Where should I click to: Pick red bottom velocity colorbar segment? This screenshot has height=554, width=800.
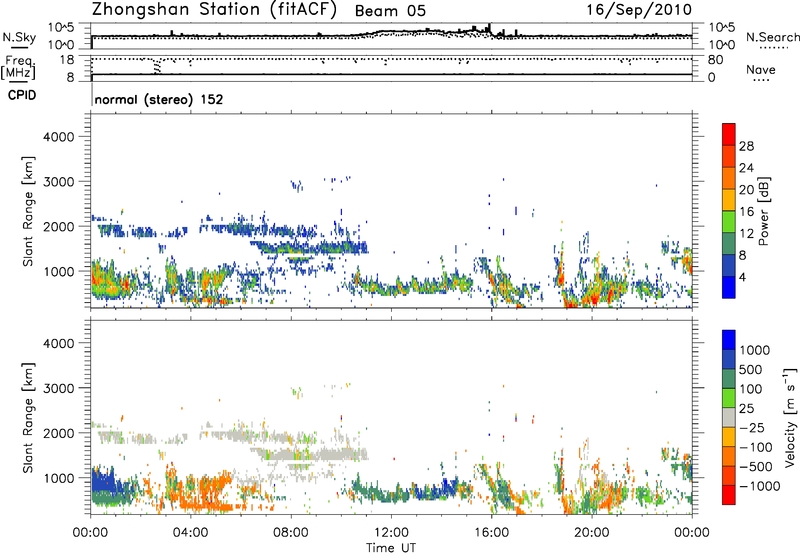729,495
